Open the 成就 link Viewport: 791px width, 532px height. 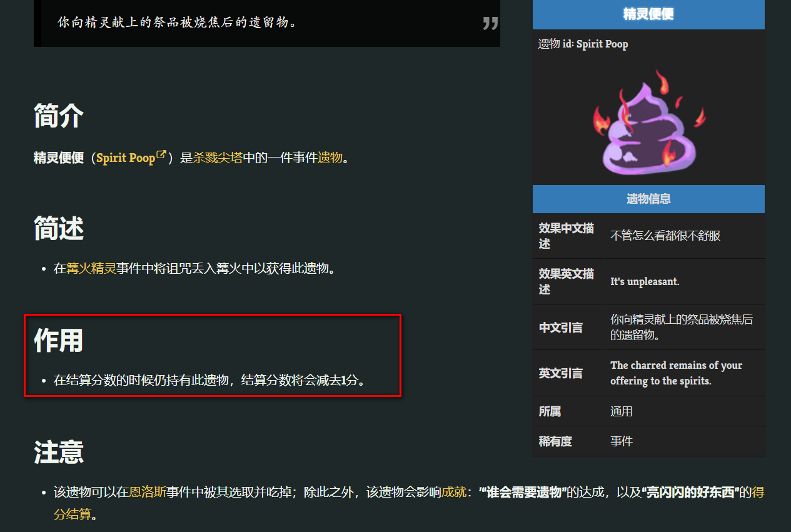click(454, 492)
